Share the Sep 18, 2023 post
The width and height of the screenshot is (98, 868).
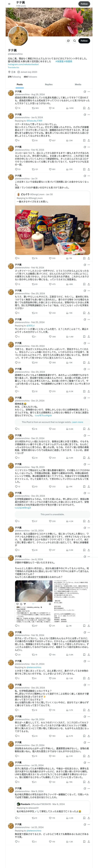[89, 486]
